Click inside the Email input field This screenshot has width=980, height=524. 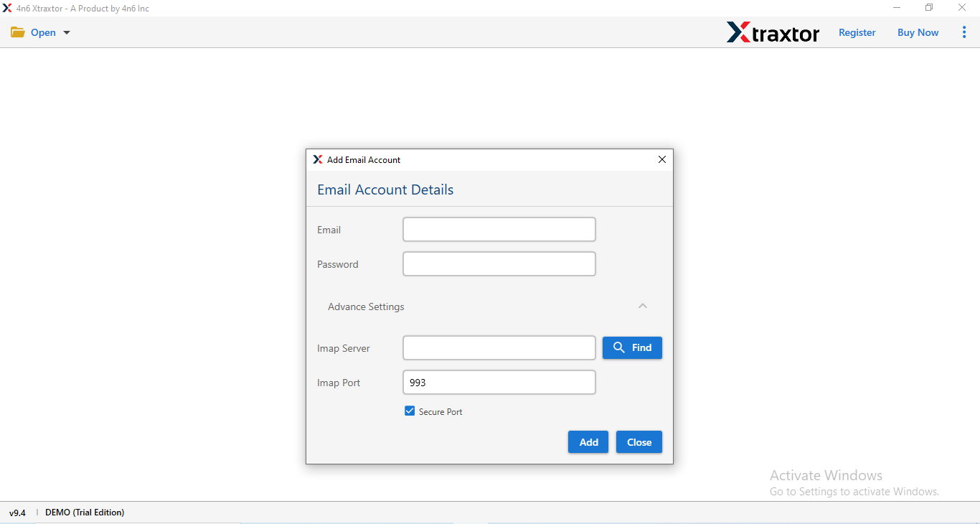click(499, 229)
